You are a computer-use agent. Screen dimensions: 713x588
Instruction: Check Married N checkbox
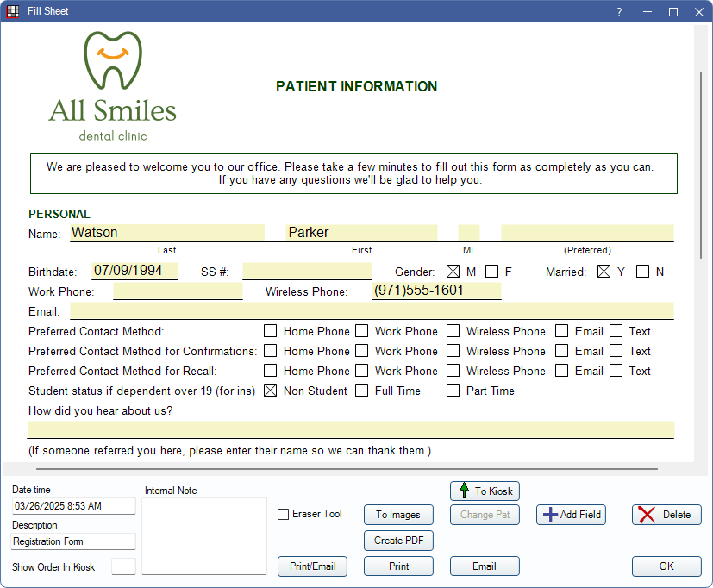(642, 272)
